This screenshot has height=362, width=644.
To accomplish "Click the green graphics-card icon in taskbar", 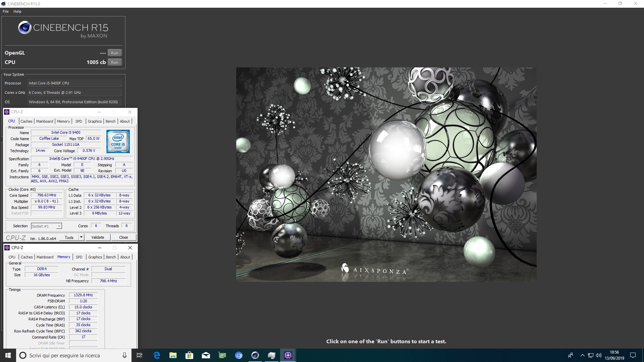I will tap(222, 355).
